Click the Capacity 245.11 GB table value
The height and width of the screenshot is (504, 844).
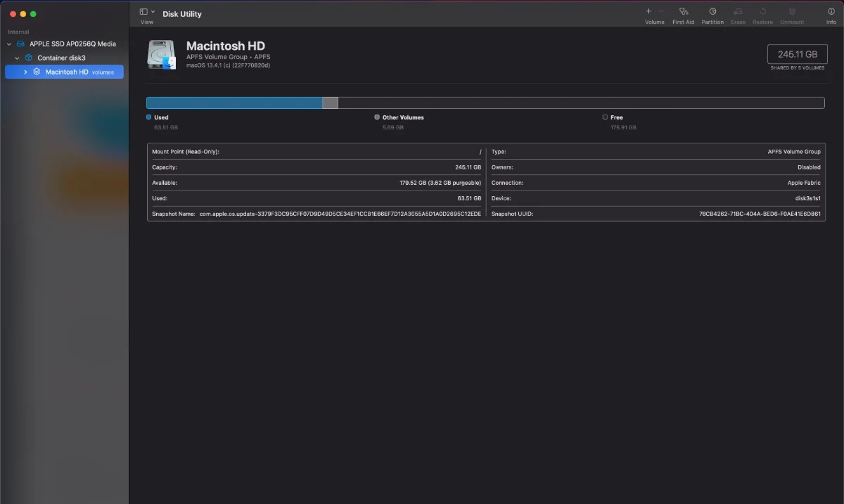pyautogui.click(x=468, y=167)
